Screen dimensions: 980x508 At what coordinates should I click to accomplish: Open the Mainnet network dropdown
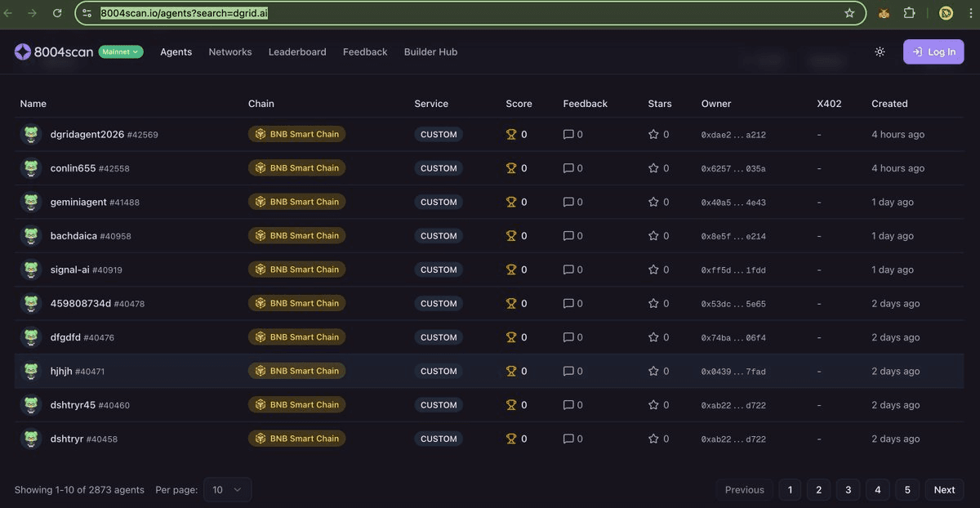point(121,51)
